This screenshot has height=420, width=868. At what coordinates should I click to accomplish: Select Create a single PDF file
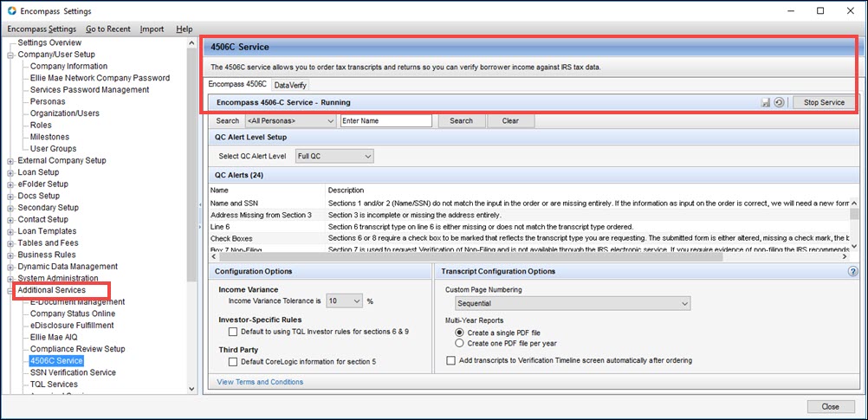(458, 333)
